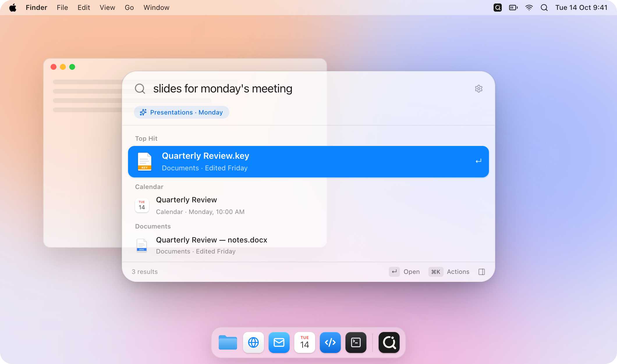
Task: Open the Go menu
Action: tap(129, 8)
